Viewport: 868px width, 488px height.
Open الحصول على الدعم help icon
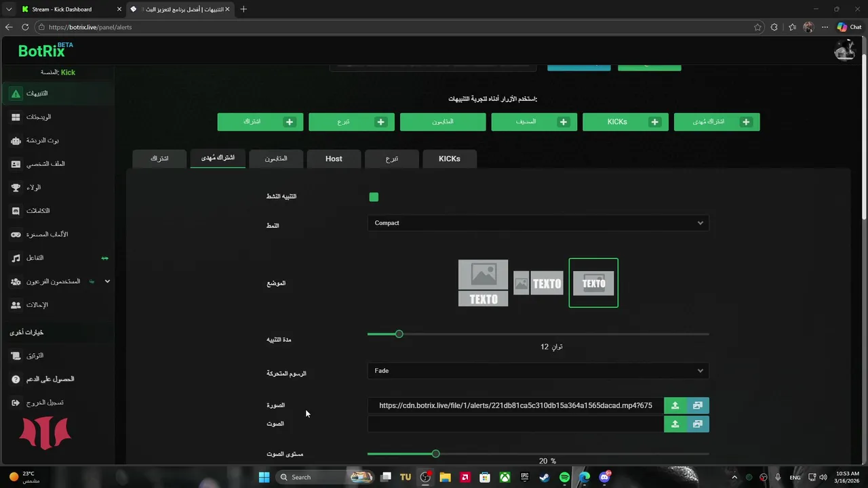[x=16, y=379]
